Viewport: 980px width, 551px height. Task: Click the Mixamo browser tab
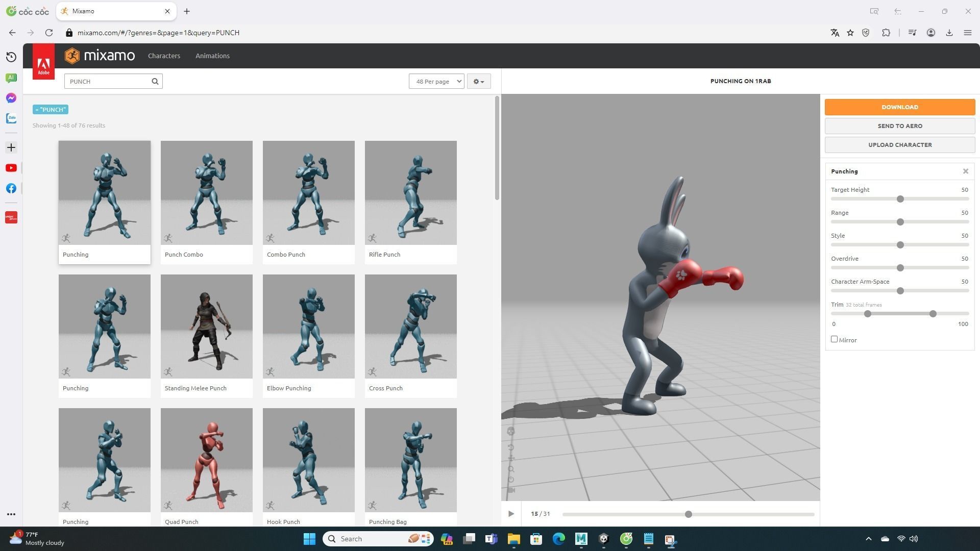(116, 11)
